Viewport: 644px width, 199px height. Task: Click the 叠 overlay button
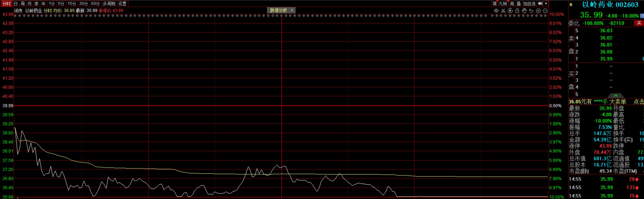point(519,3)
